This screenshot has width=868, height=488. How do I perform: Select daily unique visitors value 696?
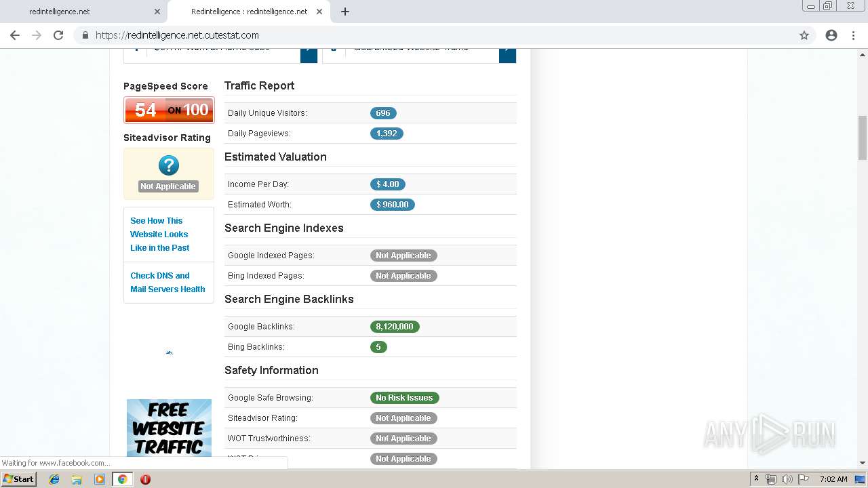coord(383,113)
